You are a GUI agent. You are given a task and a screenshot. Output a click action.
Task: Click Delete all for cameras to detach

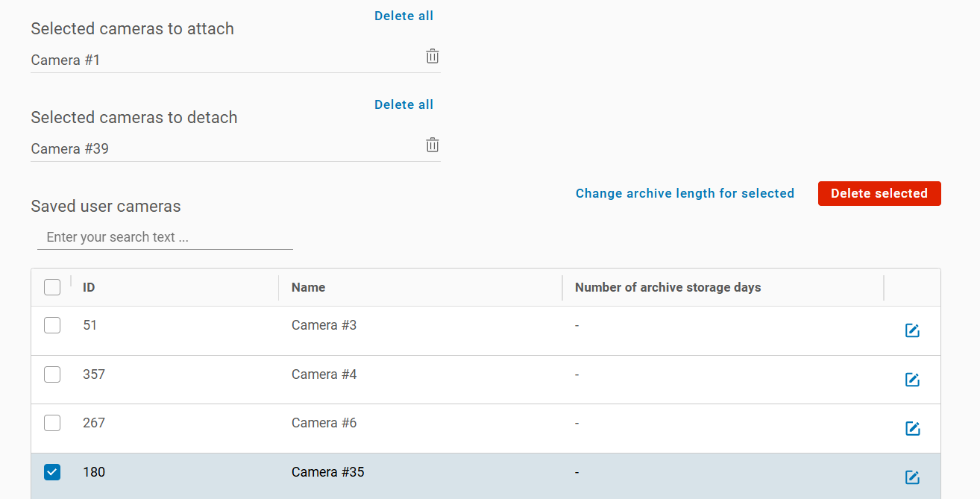[x=403, y=104]
